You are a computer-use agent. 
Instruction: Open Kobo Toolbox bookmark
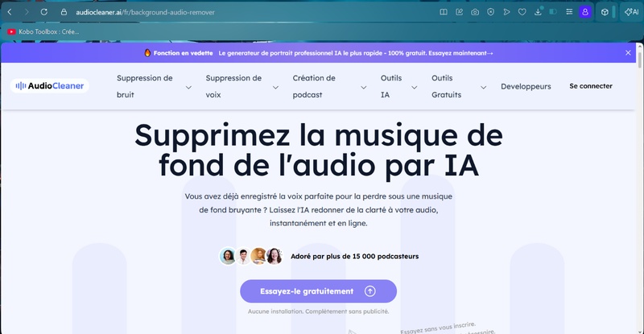click(43, 31)
